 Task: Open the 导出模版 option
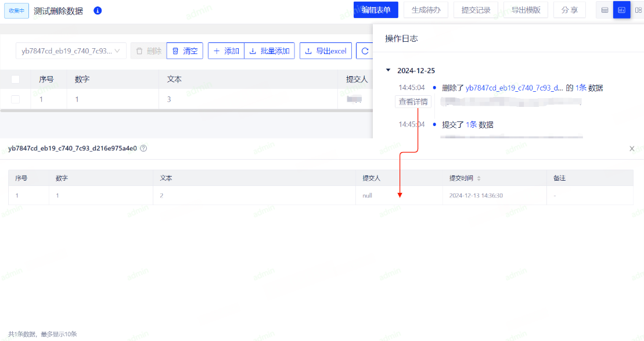click(526, 10)
